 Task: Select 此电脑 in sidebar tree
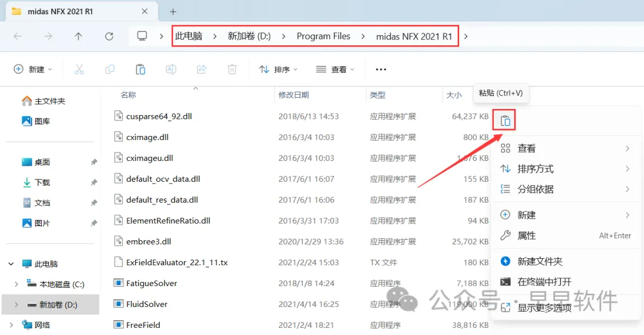tap(40, 263)
